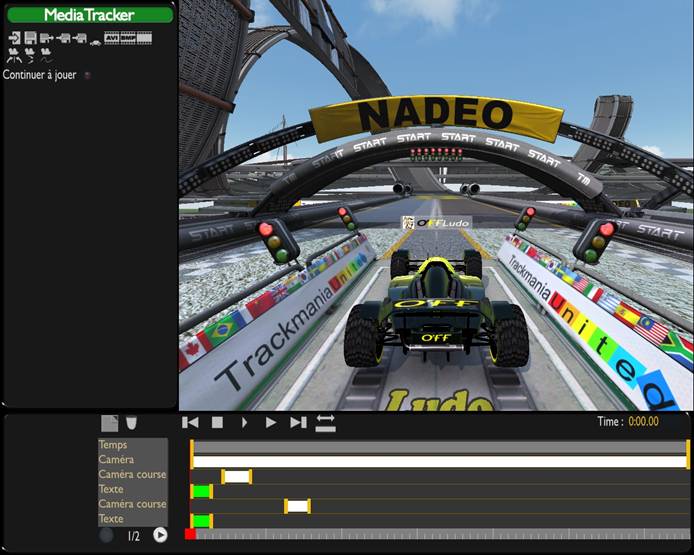
Task: Select the camera icon with split arrows
Action: coord(14,56)
